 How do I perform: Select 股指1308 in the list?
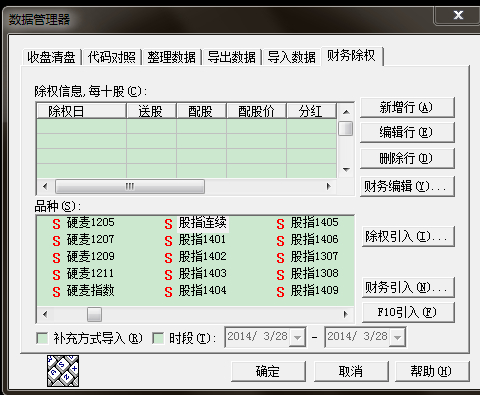[x=315, y=274]
